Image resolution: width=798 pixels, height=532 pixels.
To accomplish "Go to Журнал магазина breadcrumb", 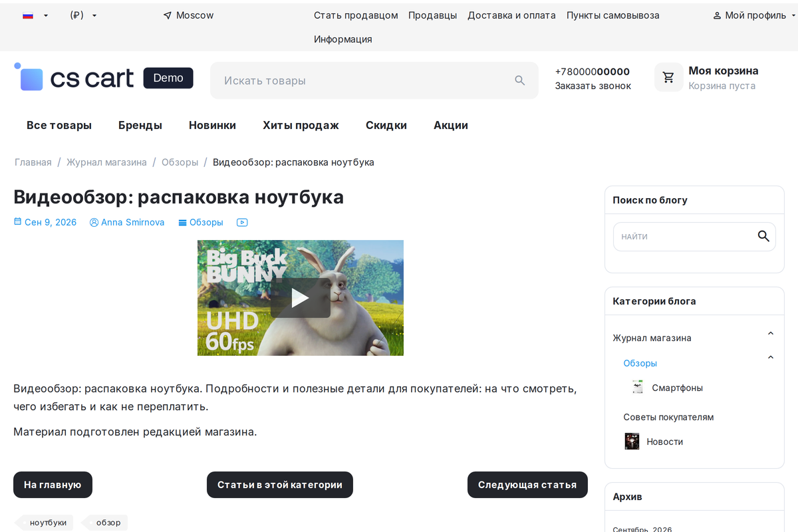I will (106, 162).
